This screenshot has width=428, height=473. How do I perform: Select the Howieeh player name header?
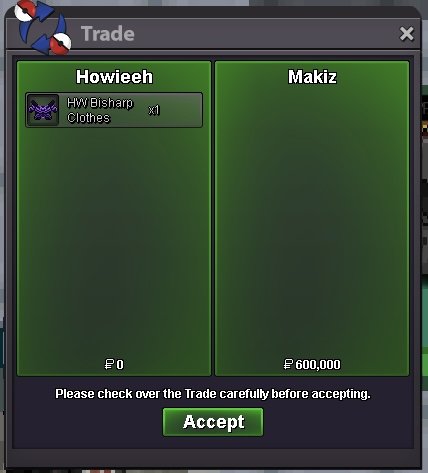click(x=114, y=77)
